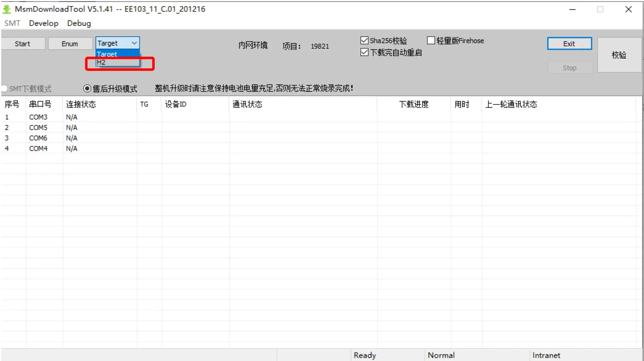Click the 设备ID column header
The height and width of the screenshot is (361, 644).
pyautogui.click(x=195, y=104)
